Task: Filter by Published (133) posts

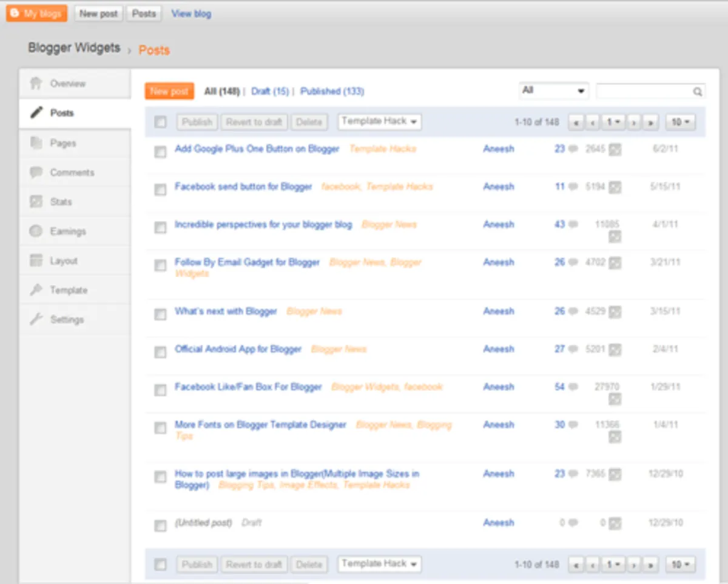Action: point(332,91)
